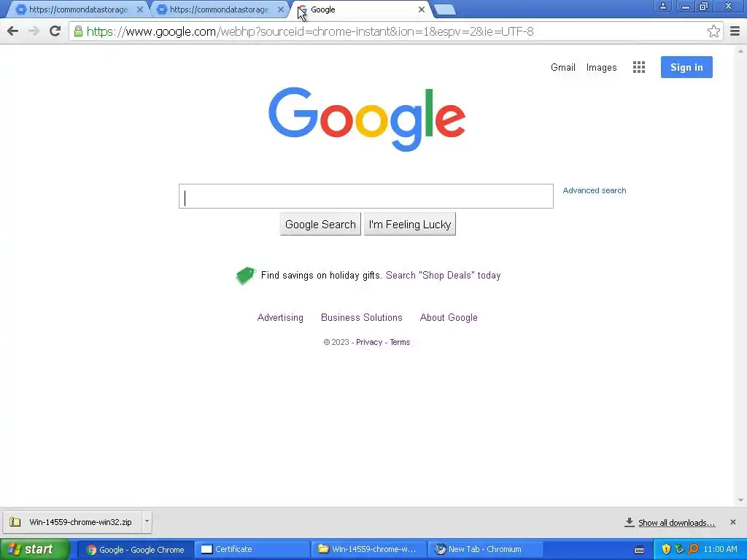Click the Google Search button

[320, 225]
